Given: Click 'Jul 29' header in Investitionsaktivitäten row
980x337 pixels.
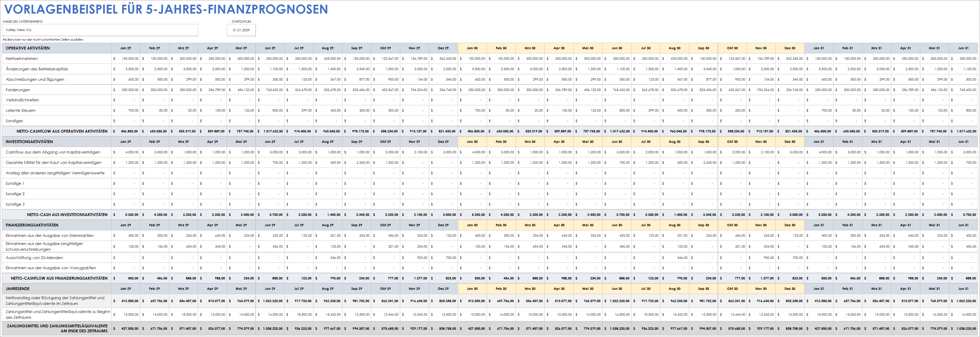Looking at the screenshot, I should (299, 142).
